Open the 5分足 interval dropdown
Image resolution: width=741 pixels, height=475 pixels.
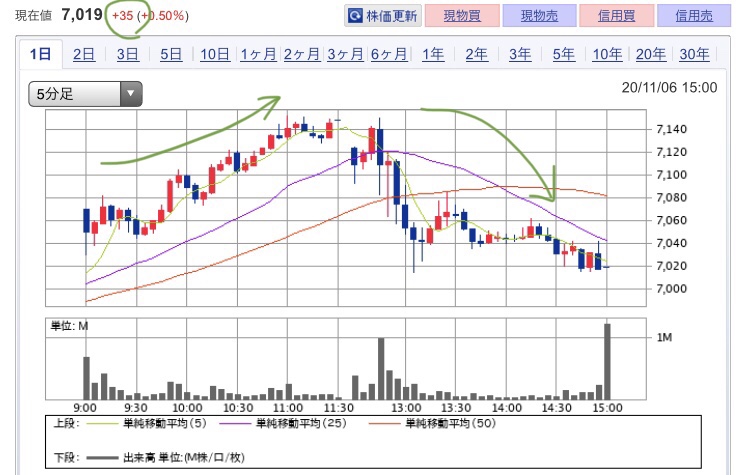pyautogui.click(x=86, y=94)
